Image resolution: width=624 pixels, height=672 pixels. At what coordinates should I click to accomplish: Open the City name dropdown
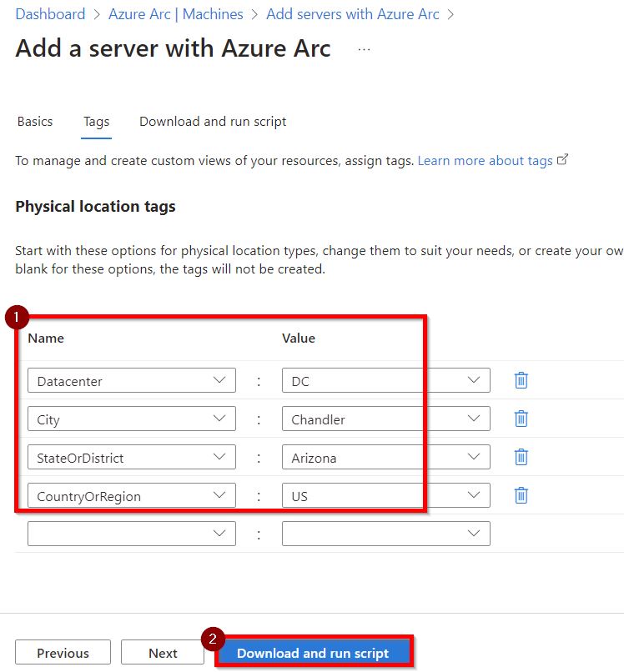pos(132,419)
